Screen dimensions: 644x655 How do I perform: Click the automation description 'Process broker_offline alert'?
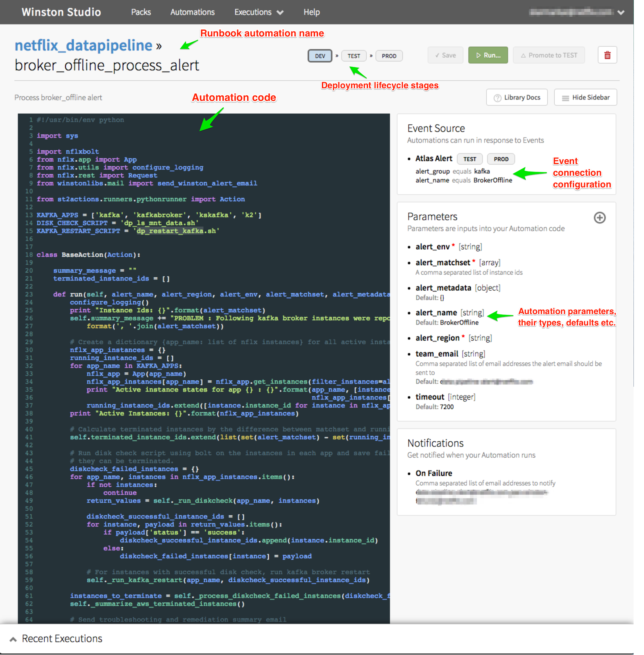(58, 98)
